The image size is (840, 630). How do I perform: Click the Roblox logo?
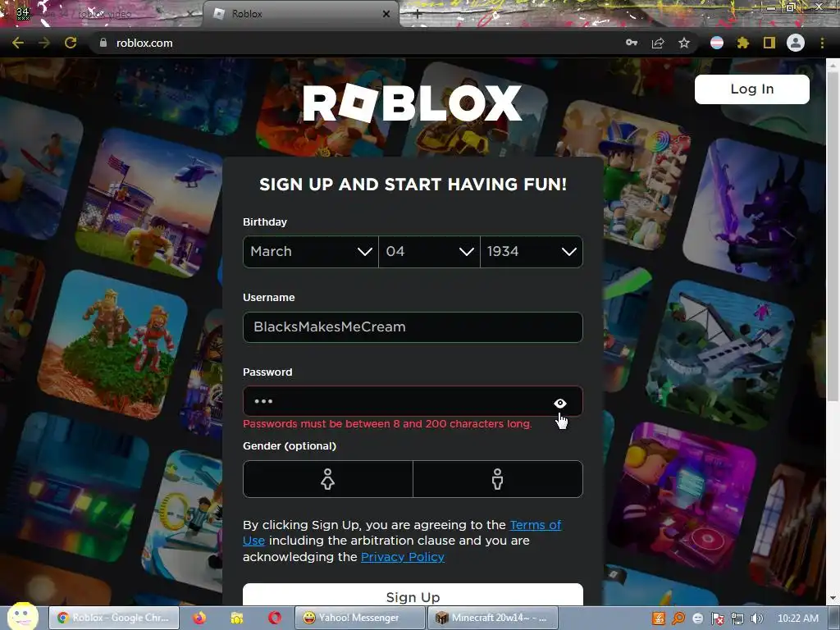(x=412, y=103)
